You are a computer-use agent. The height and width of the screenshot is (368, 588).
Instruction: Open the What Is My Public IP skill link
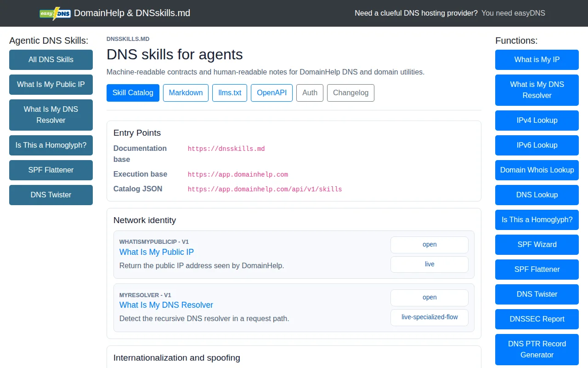[x=157, y=252]
